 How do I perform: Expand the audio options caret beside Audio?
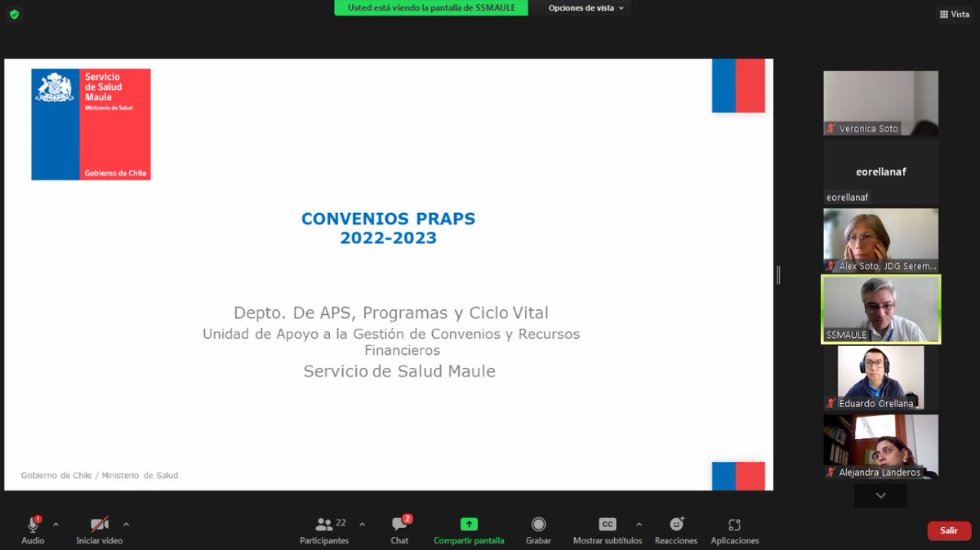pos(56,524)
